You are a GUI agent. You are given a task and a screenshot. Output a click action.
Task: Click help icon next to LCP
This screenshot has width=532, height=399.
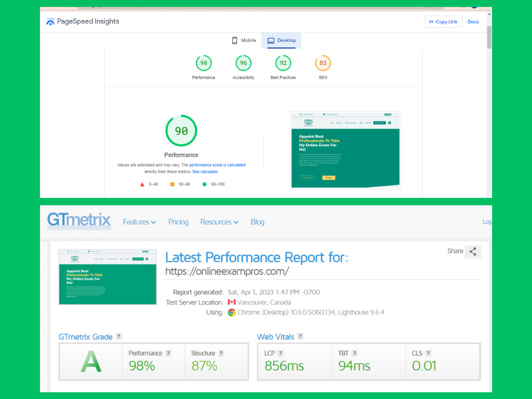click(280, 353)
